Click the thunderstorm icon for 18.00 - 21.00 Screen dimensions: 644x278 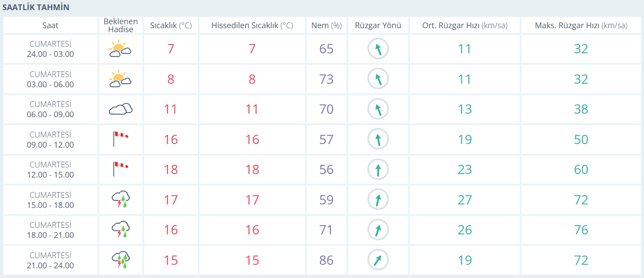120,230
